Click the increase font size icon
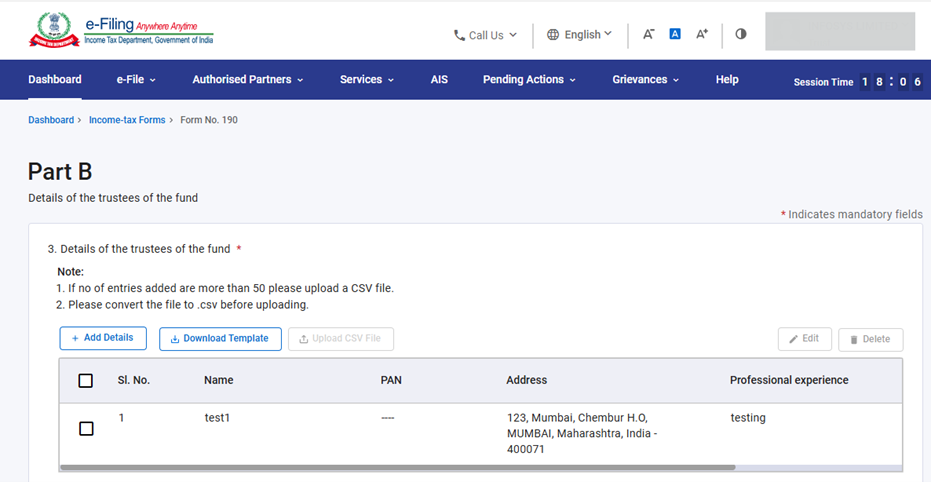 (x=702, y=34)
